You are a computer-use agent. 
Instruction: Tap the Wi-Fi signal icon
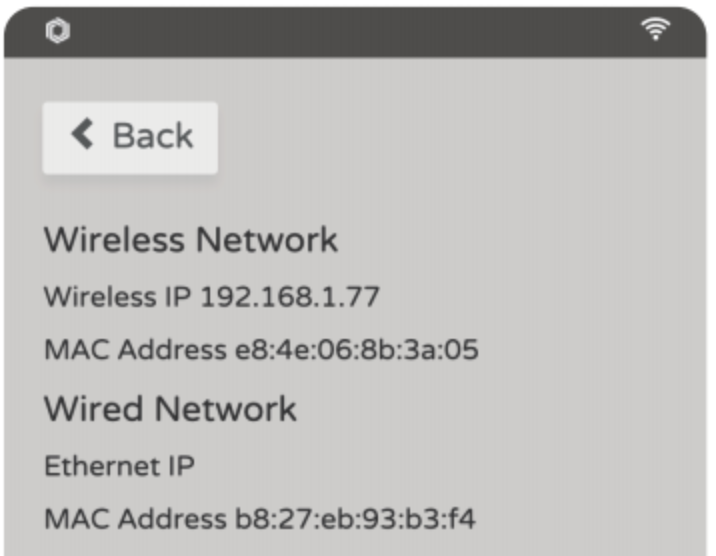click(656, 31)
